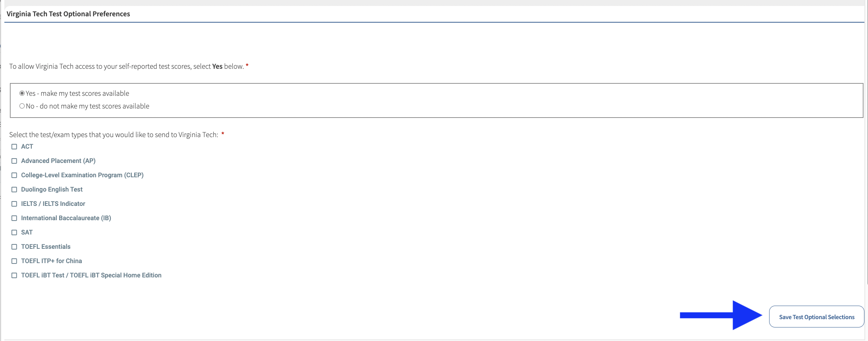Check the ACT checkbox
The height and width of the screenshot is (341, 868).
point(14,147)
